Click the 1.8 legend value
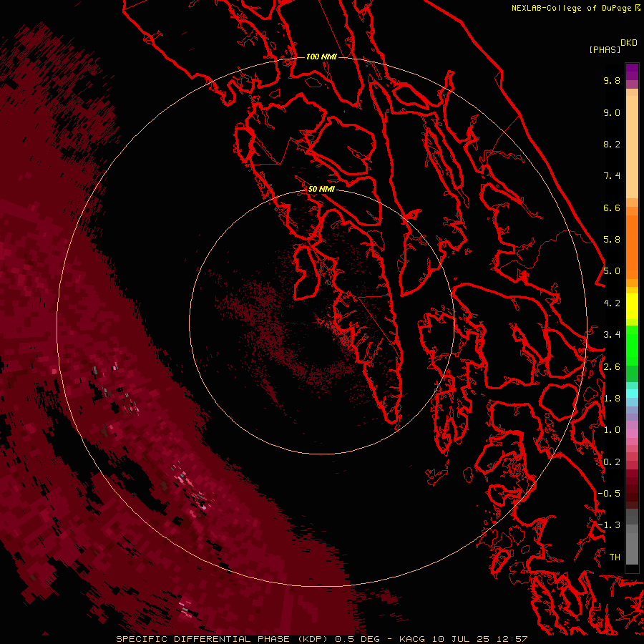This screenshot has width=644, height=644. point(612,399)
